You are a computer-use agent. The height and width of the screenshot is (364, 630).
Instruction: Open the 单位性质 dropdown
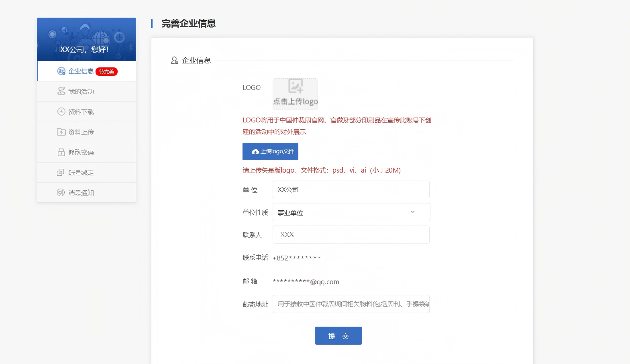pyautogui.click(x=351, y=212)
